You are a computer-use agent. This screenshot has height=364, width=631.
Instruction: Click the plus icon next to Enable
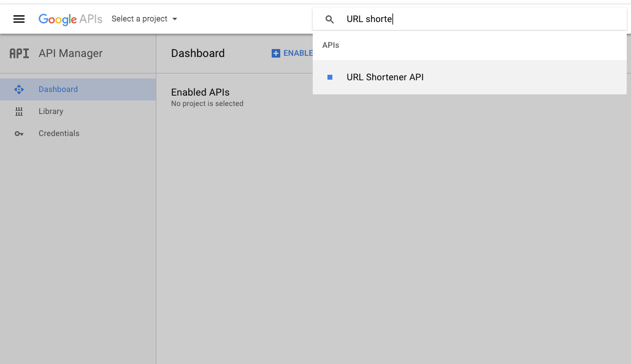[276, 53]
